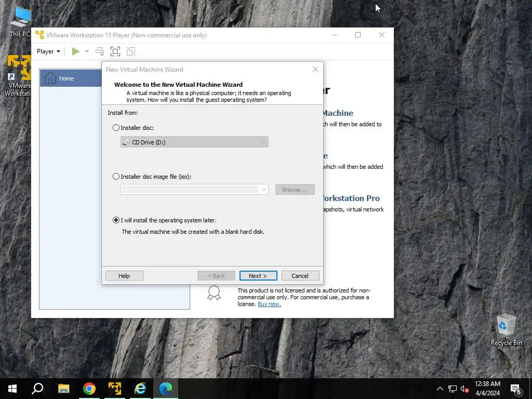Screen dimensions: 532x399
Task: Open File Explorer from the taskbar
Action: (63, 389)
